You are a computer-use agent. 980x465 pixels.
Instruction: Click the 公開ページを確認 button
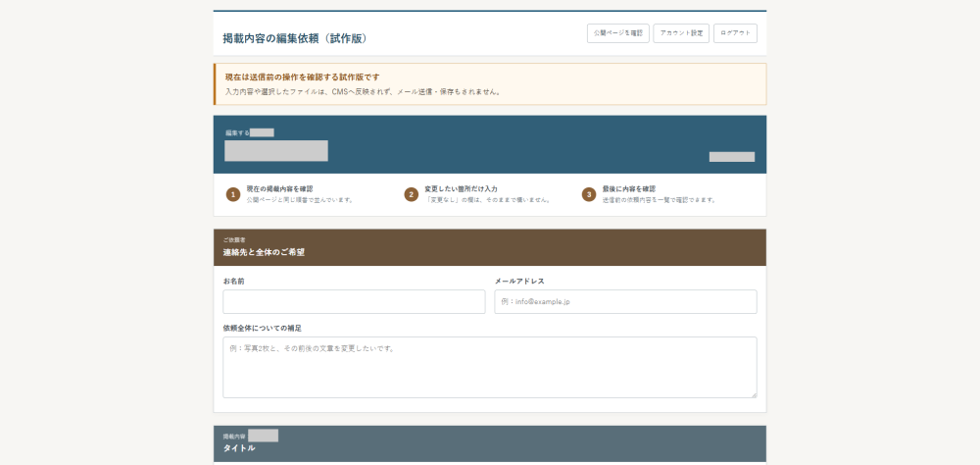[x=618, y=33]
